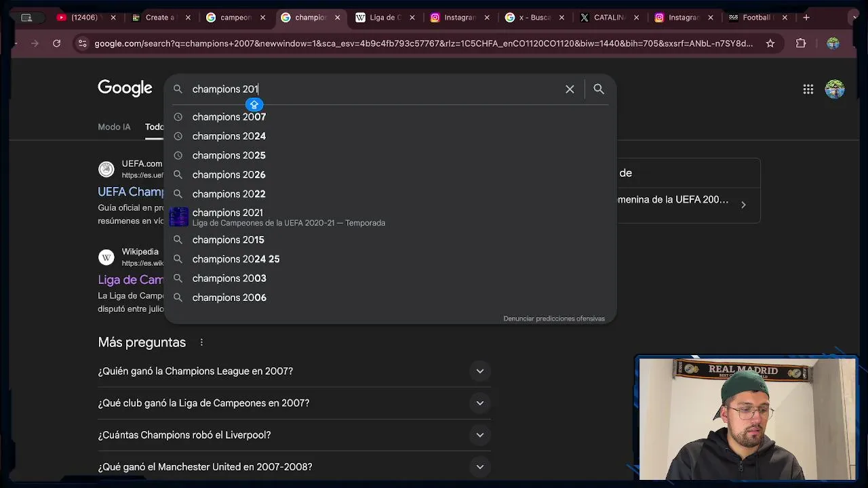Open the tab search button at far left
The height and width of the screenshot is (488, 868).
tap(26, 18)
